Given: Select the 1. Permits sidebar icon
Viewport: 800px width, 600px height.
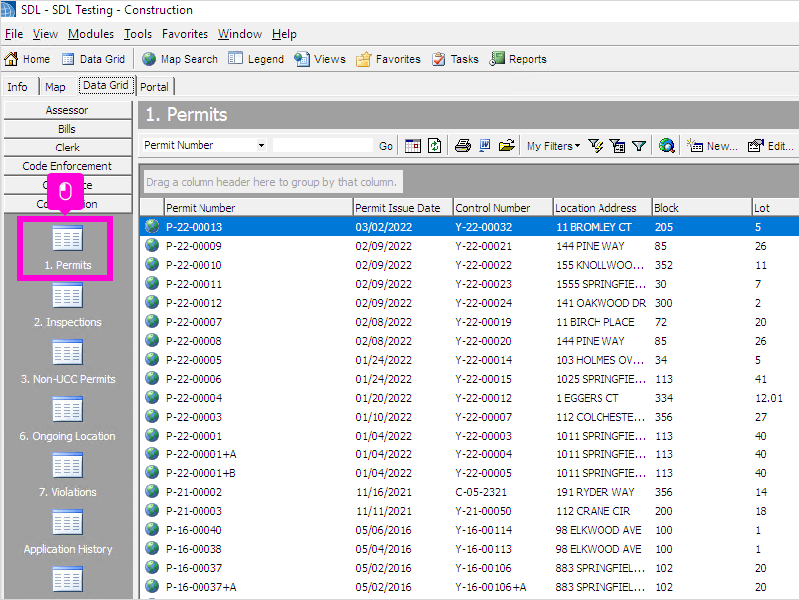Looking at the screenshot, I should (x=67, y=238).
